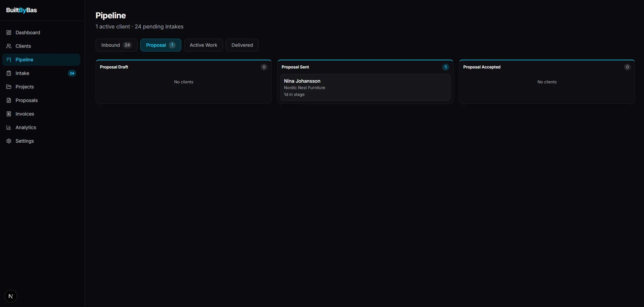Click the BuiltByBas logo
This screenshot has width=644, height=307.
22,10
